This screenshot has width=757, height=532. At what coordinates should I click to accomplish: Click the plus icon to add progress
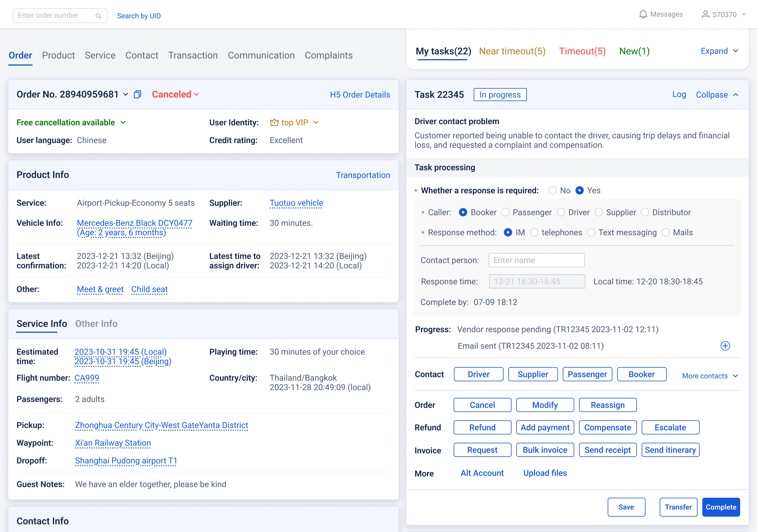725,346
